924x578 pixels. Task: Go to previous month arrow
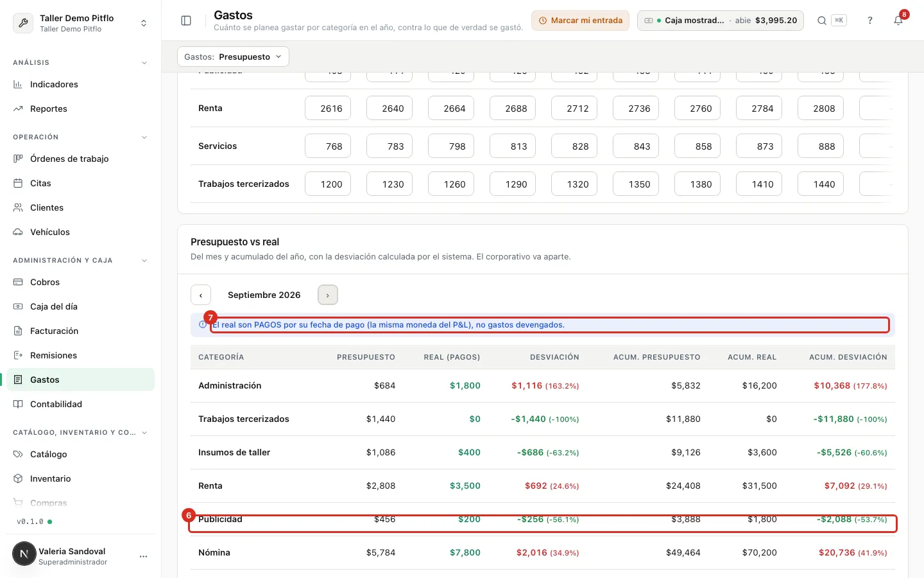click(x=201, y=295)
